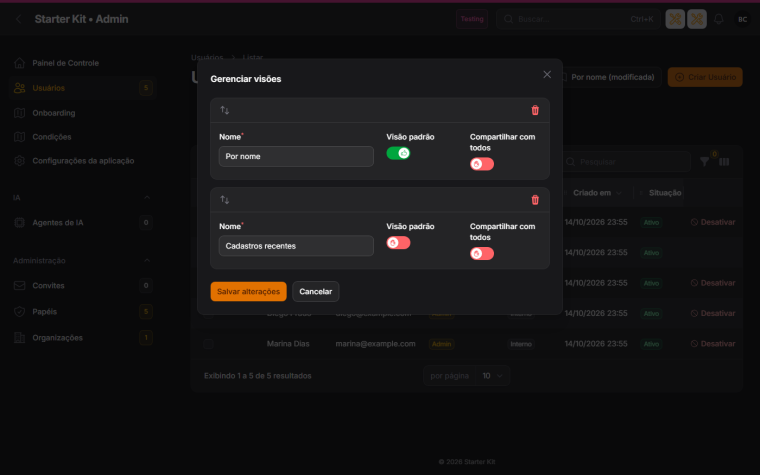Click the Marina Dias name cell

(x=288, y=344)
